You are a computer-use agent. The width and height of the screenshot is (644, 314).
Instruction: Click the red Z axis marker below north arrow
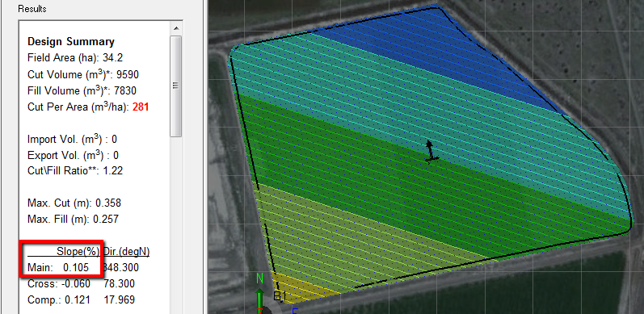259,311
